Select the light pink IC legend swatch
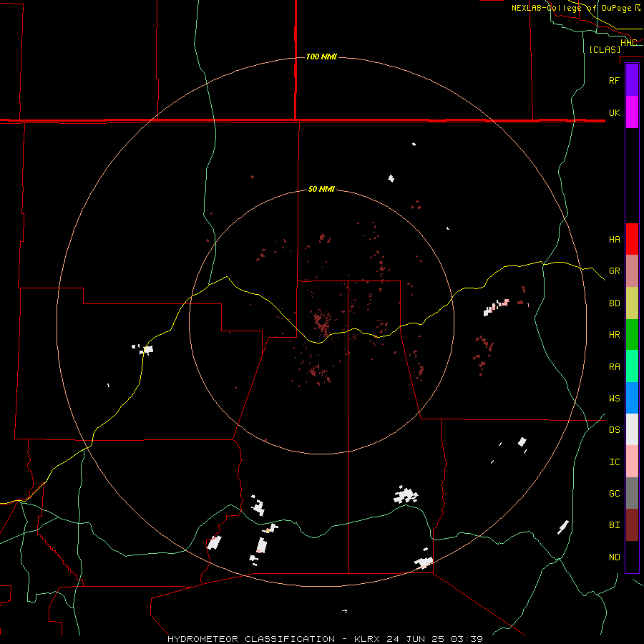 pos(632,462)
